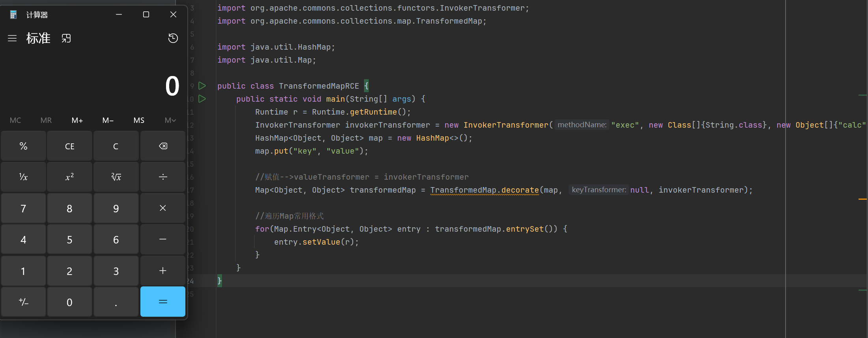The image size is (868, 338).
Task: Click the calculator app icon in title bar
Action: coord(13,15)
